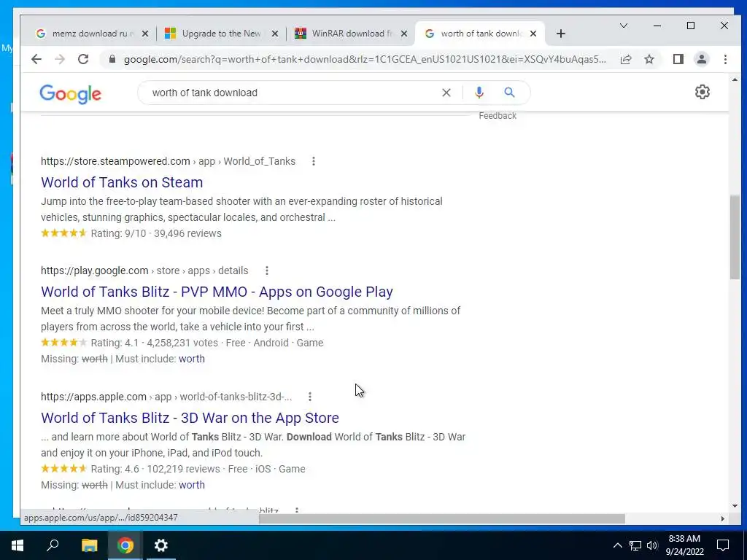Open the volume control in tray
The image size is (747, 560).
coord(652,545)
